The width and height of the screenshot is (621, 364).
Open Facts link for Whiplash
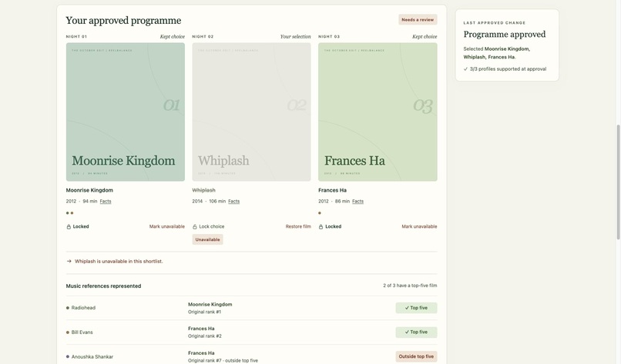click(233, 202)
